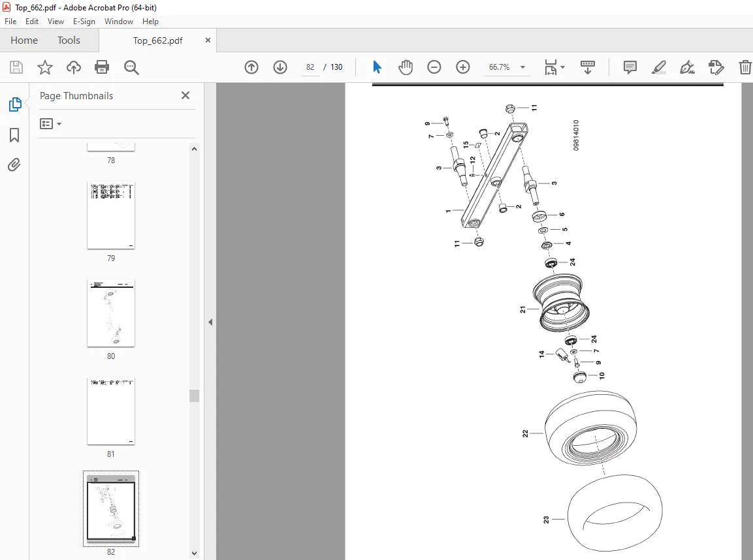753x560 pixels.
Task: Open the Find text magnifier tool
Action: point(131,67)
